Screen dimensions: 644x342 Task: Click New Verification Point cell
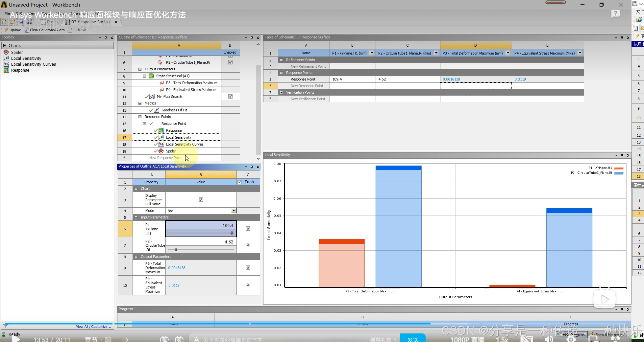(x=304, y=99)
